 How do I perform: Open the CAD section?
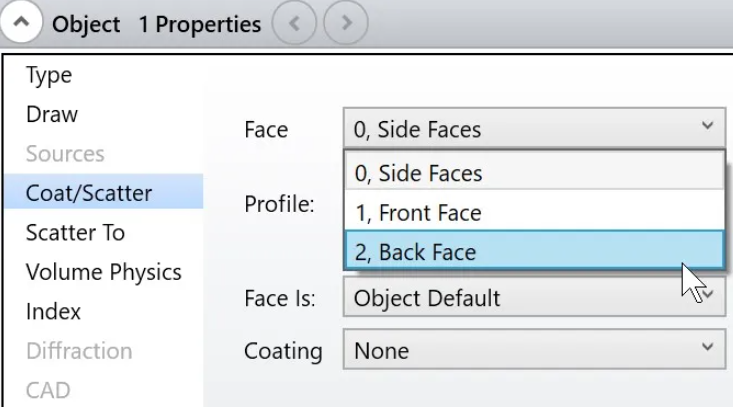[48, 390]
